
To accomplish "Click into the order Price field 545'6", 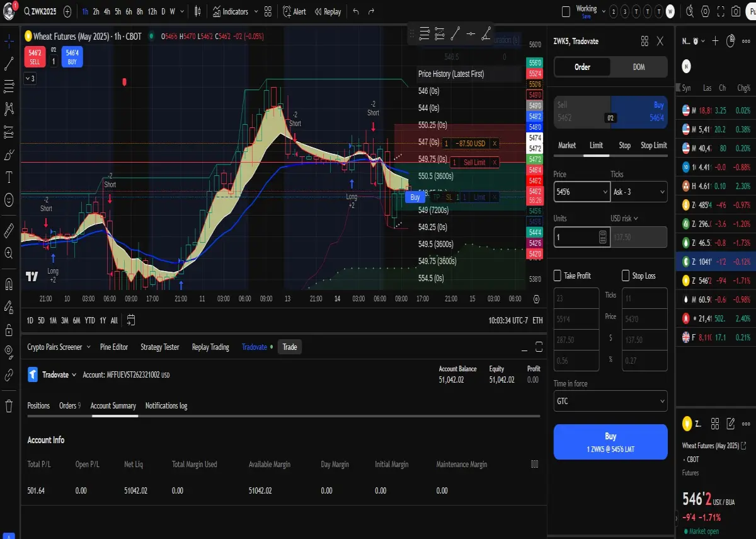I will tap(581, 192).
